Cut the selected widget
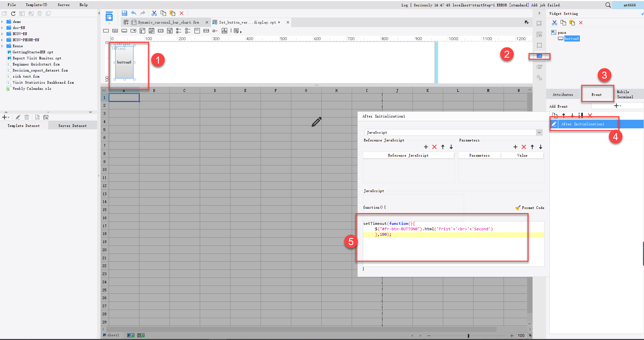This screenshot has width=644, height=340. pyautogui.click(x=155, y=13)
